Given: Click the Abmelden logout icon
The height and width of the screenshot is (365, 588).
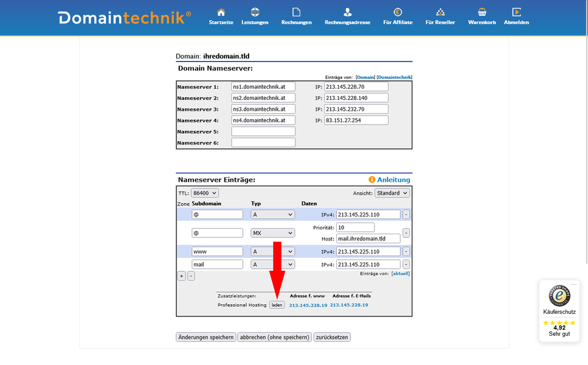Looking at the screenshot, I should 516,12.
